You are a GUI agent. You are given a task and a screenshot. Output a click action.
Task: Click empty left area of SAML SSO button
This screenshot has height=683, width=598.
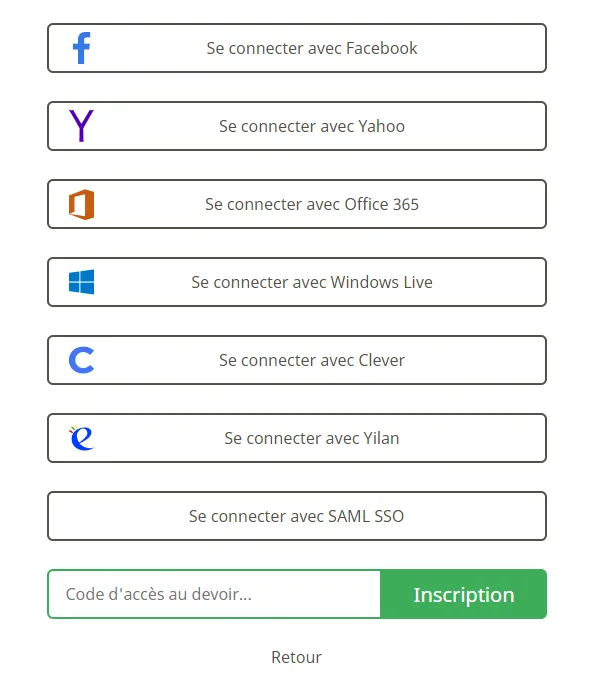[x=118, y=516]
